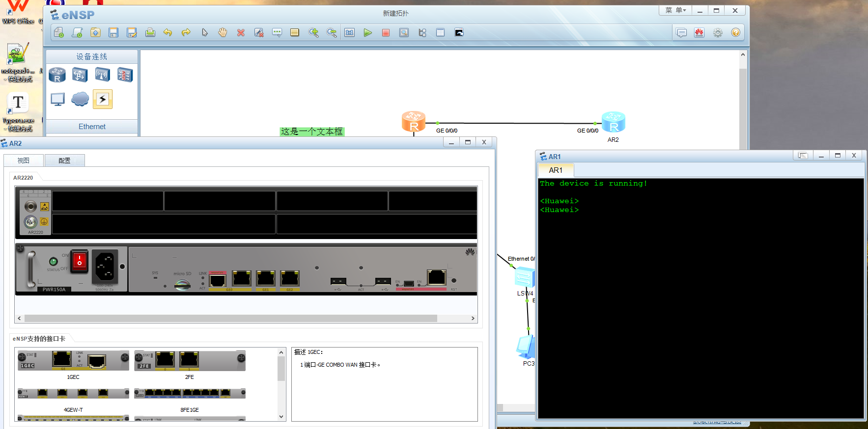The image size is (868, 429).
Task: Switch to the 配置 tab in AR2 window
Action: 64,161
